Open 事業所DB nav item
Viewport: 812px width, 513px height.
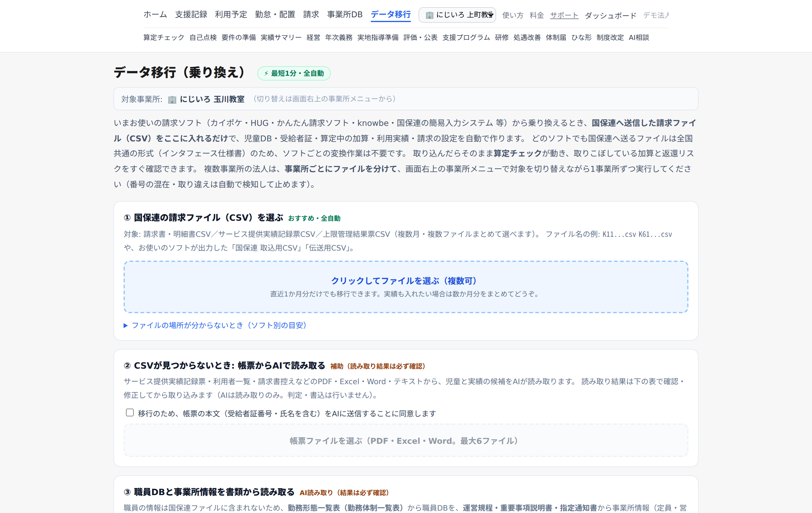pos(345,15)
